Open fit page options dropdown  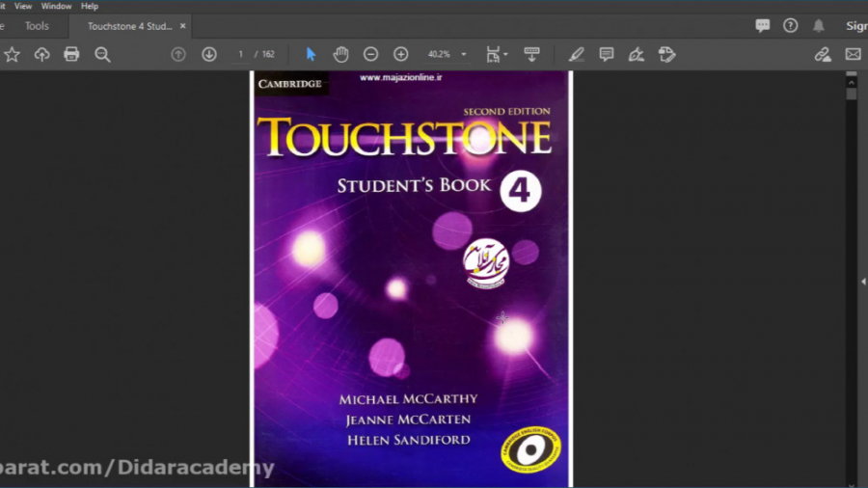(497, 54)
